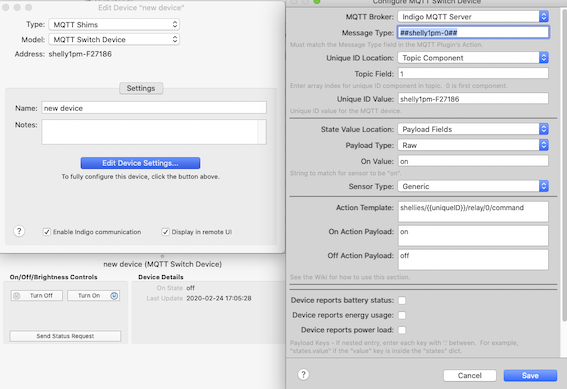This screenshot has height=389, width=567.
Task: Click the Topic Field input
Action: point(473,74)
